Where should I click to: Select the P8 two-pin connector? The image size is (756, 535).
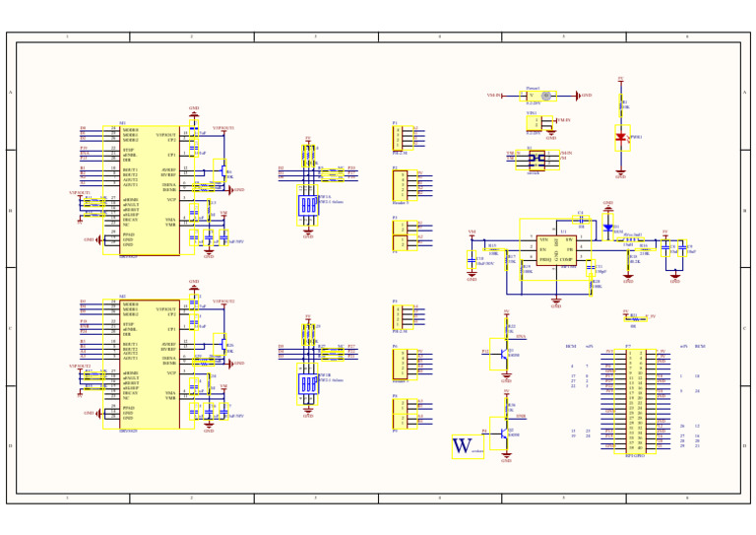pyautogui.click(x=405, y=406)
